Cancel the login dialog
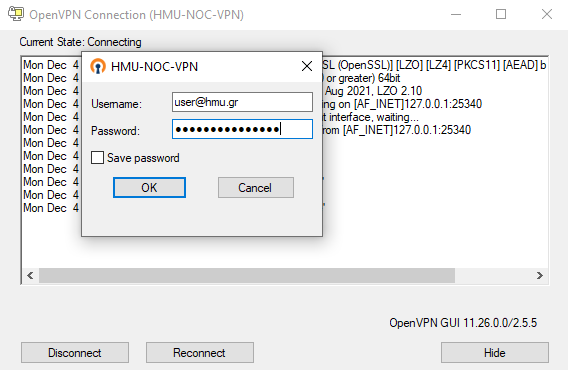This screenshot has height=370, width=568. coord(256,187)
